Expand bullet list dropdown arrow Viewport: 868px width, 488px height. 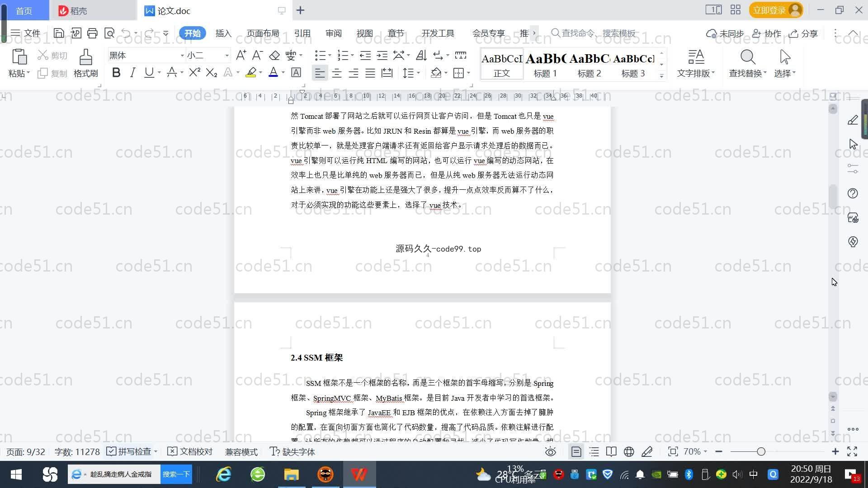(330, 56)
